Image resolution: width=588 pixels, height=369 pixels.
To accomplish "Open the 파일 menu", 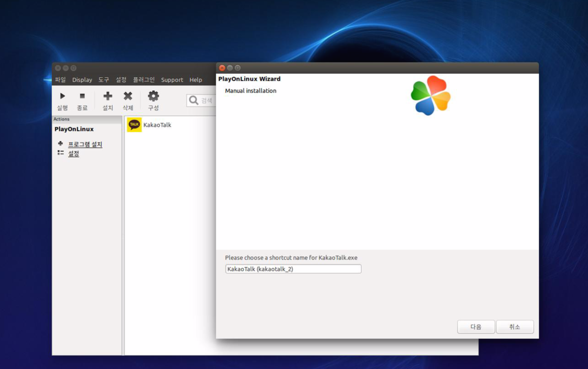I will pos(60,80).
